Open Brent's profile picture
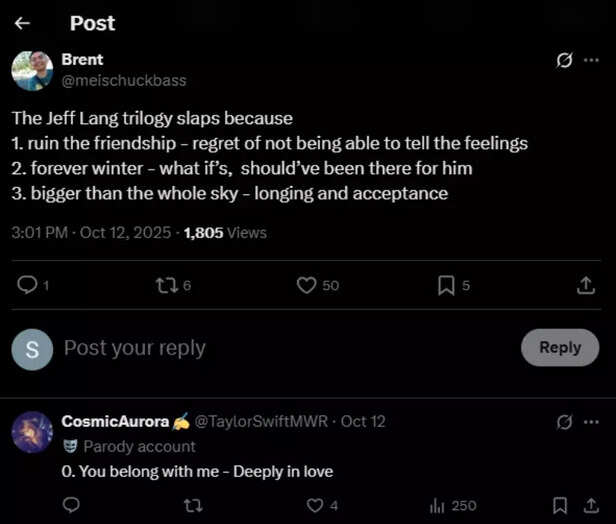The image size is (616, 524). pyautogui.click(x=32, y=70)
